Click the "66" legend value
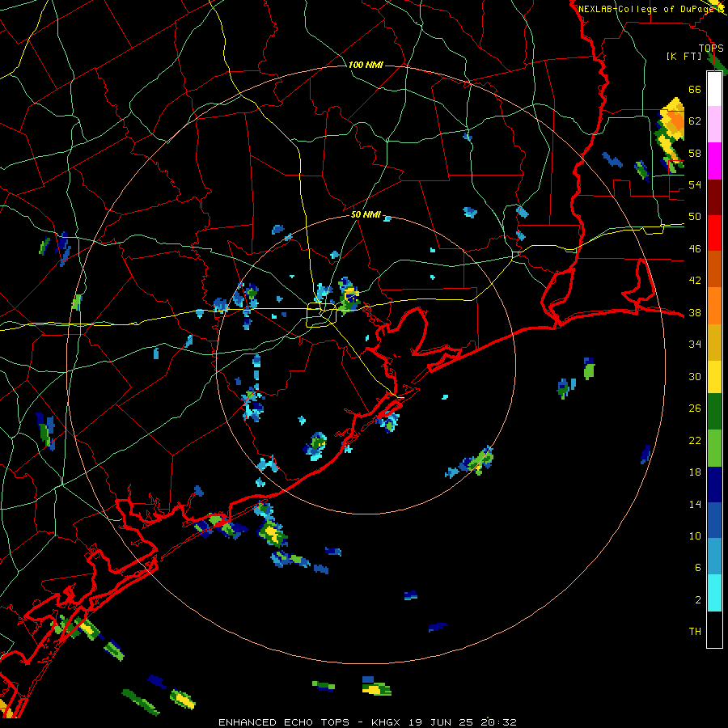728x728 pixels. pos(695,89)
